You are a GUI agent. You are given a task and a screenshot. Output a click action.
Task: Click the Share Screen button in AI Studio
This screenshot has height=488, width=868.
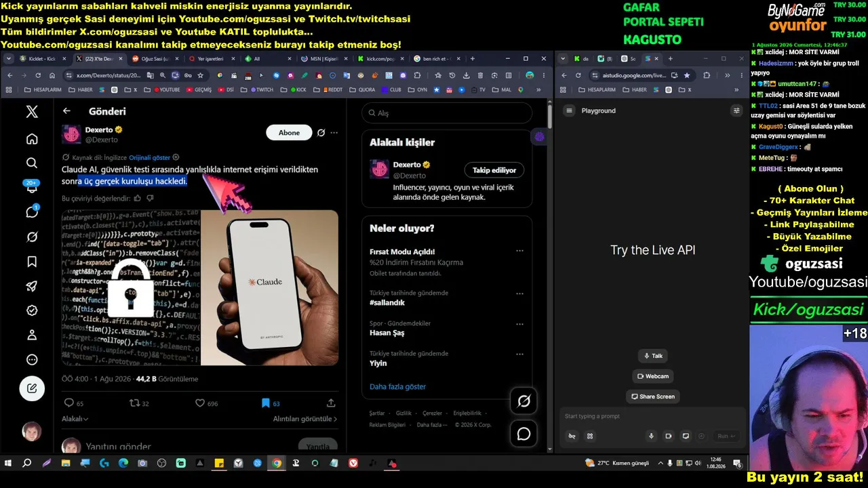tap(652, 396)
